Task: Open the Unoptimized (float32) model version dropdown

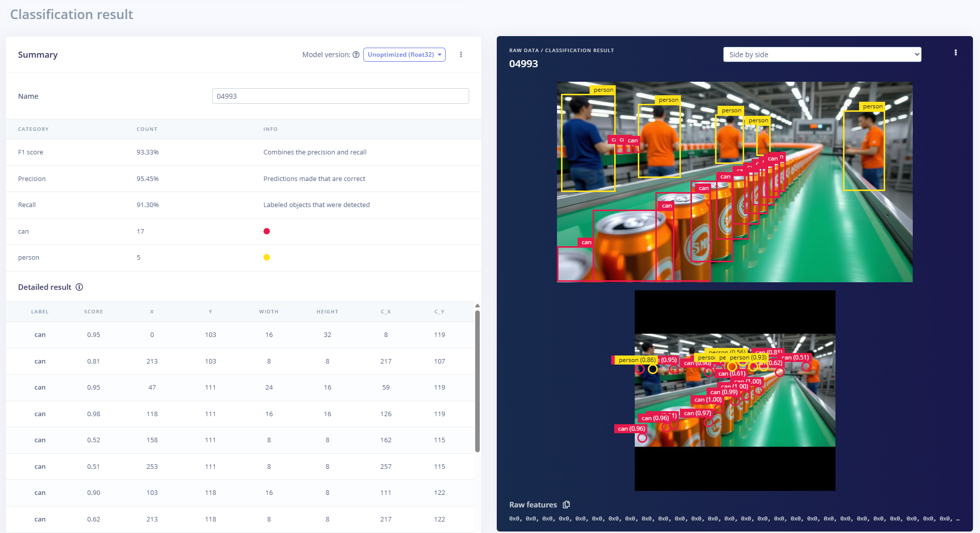Action: point(404,55)
